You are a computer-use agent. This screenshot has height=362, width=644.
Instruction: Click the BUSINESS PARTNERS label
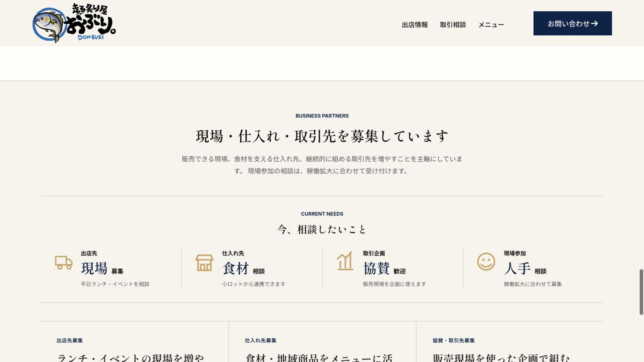click(322, 116)
